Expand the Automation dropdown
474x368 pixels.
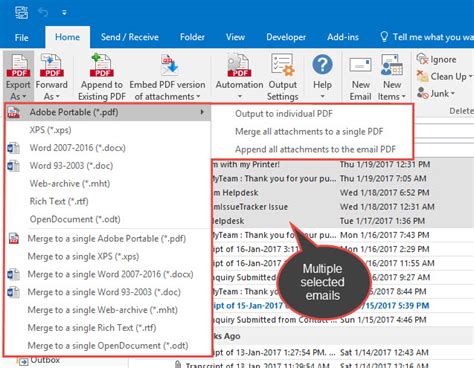(240, 97)
